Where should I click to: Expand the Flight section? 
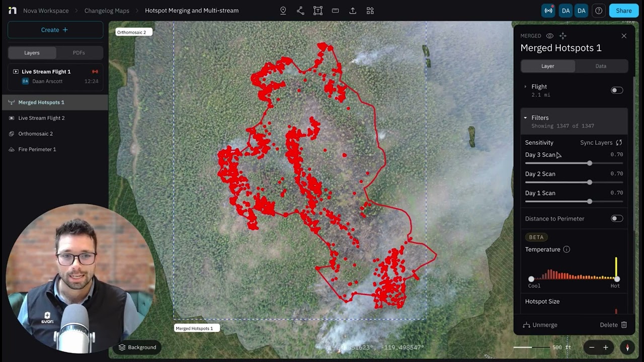coord(525,86)
